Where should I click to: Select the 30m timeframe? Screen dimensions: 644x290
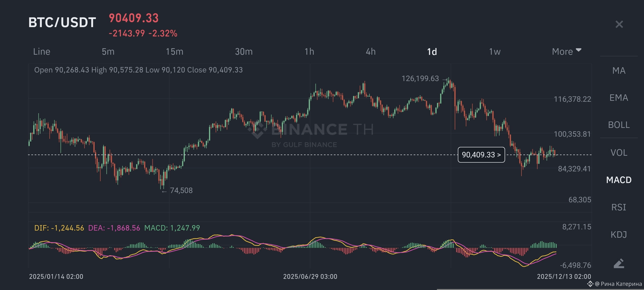244,52
